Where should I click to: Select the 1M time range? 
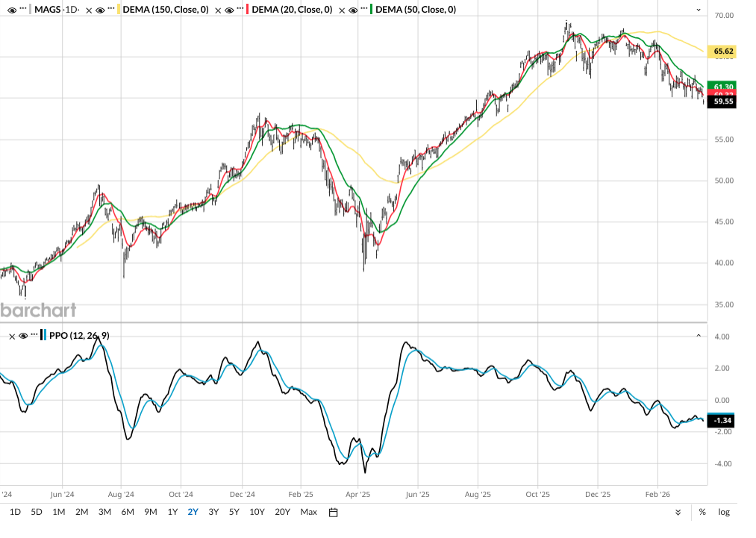pos(59,512)
